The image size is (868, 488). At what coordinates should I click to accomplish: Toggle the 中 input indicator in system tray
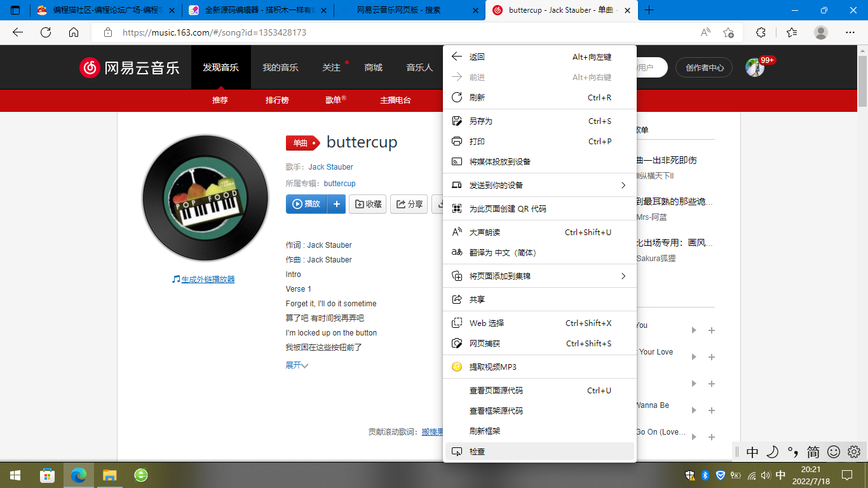click(x=781, y=475)
